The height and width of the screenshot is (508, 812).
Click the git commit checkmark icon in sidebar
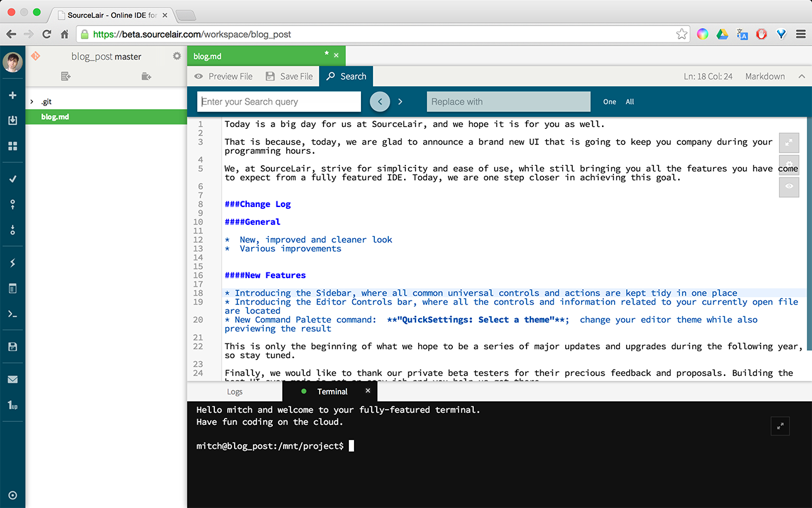pos(12,179)
